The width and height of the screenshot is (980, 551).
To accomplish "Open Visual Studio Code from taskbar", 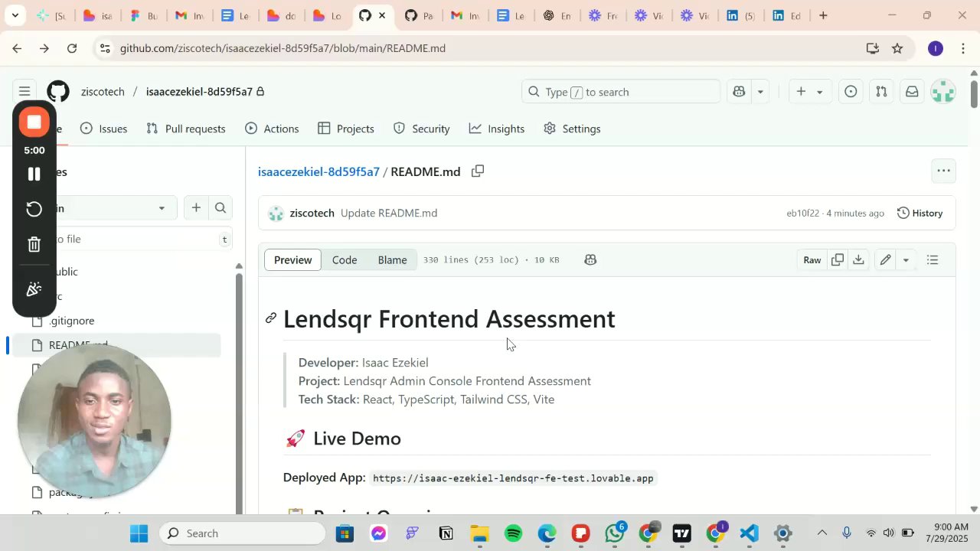I will (750, 533).
